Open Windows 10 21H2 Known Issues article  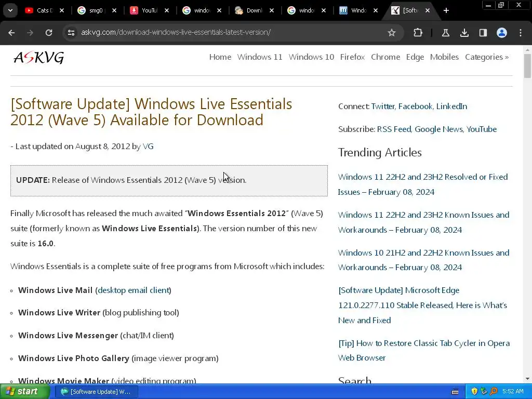[x=423, y=260]
